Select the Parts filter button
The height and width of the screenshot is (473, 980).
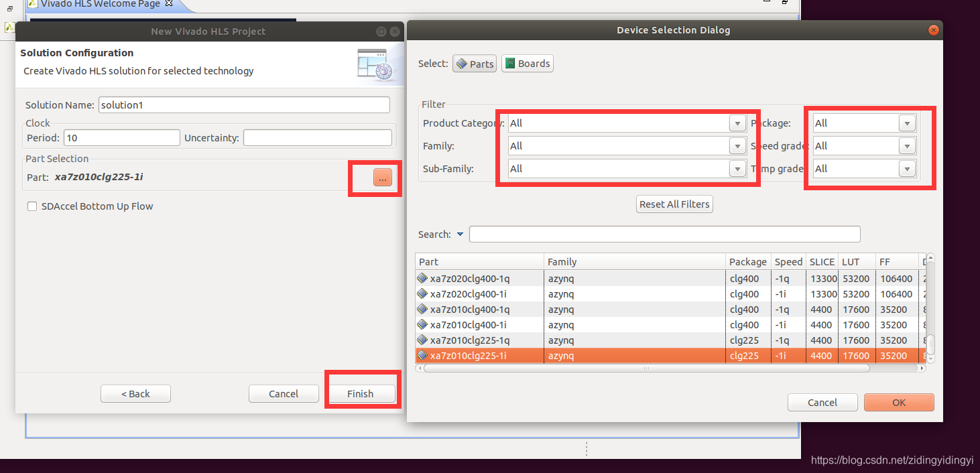pos(475,64)
